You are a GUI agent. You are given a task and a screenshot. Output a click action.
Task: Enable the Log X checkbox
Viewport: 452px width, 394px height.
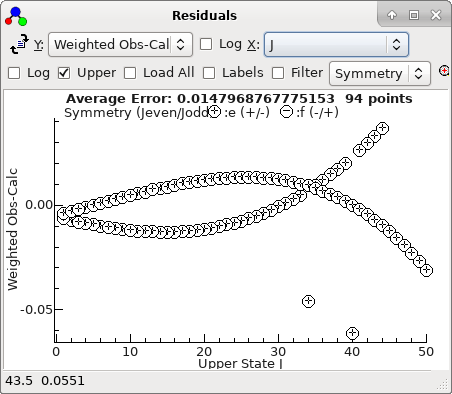(x=206, y=44)
